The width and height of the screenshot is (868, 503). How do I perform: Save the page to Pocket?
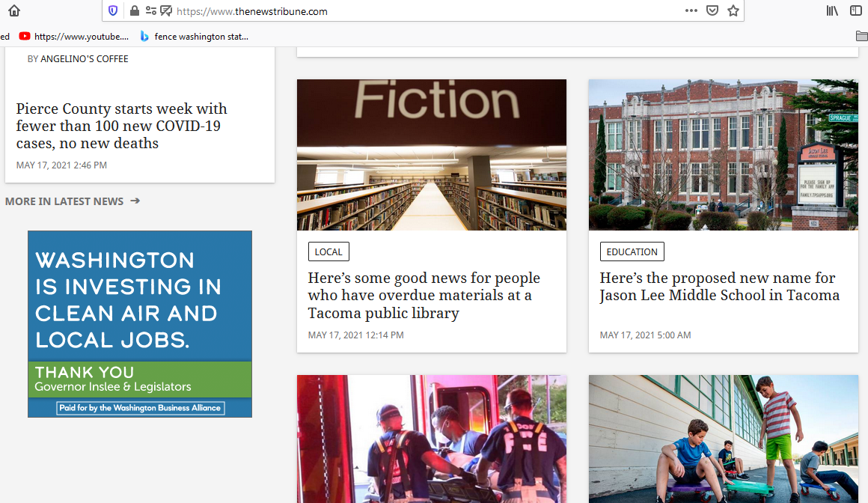click(x=712, y=10)
